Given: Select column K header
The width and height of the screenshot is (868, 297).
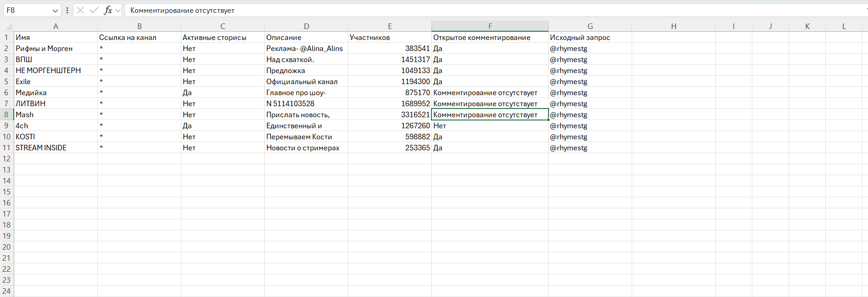Looking at the screenshot, I should [807, 26].
